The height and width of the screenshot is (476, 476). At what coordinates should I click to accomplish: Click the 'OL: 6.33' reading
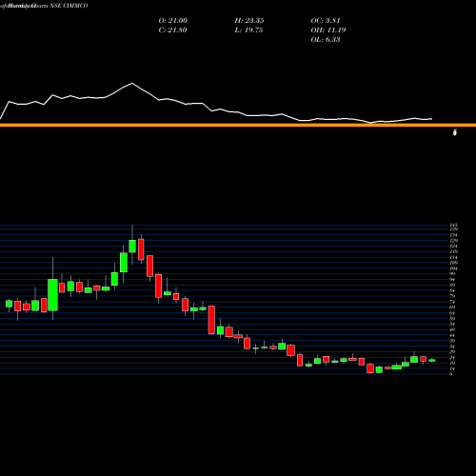tap(326, 40)
